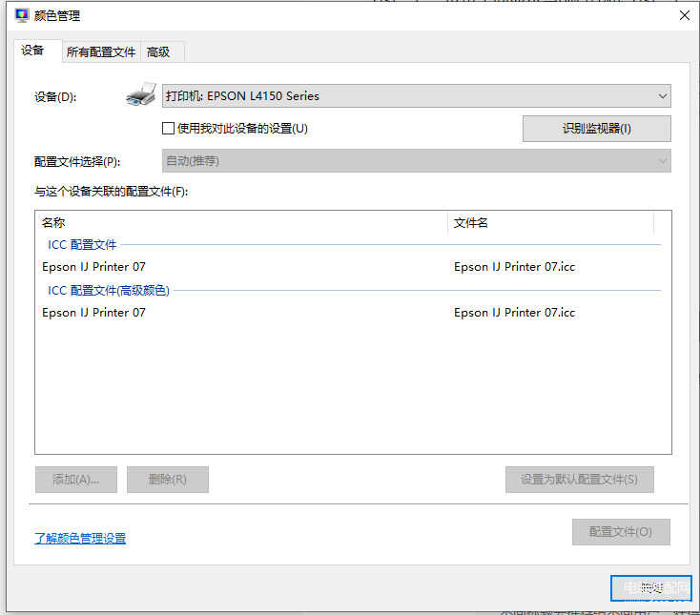Enable 使用我对此设备的设置 checkbox
This screenshot has height=615, width=700.
coord(169,128)
